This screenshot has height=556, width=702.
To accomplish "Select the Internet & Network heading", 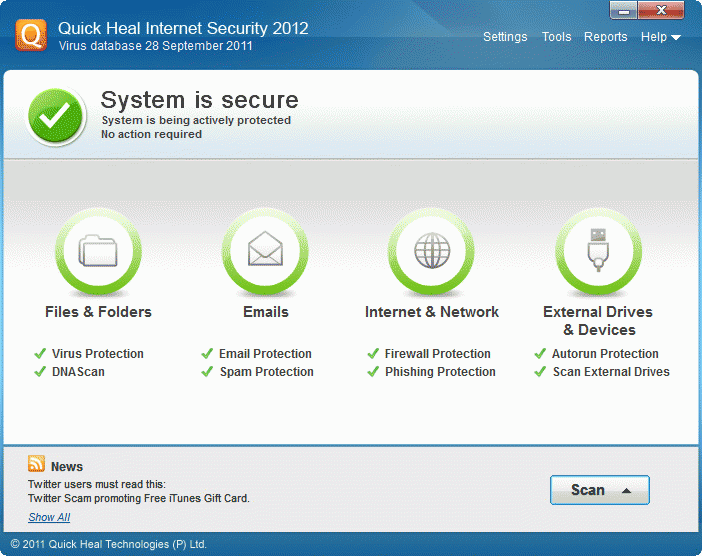I will pos(432,312).
